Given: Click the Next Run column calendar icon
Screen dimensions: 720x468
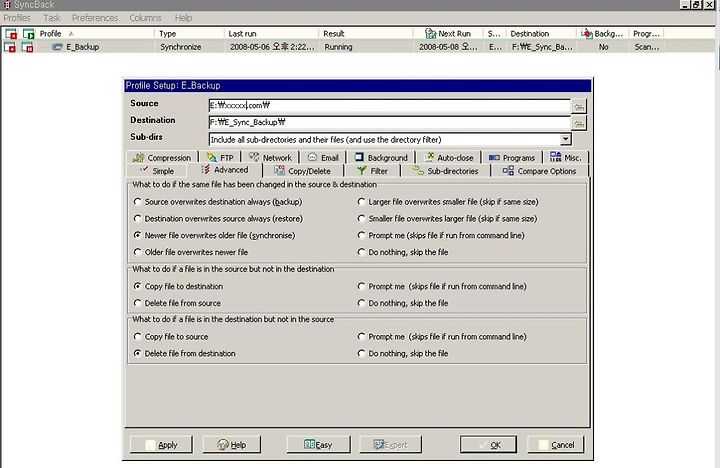Looking at the screenshot, I should 430,34.
